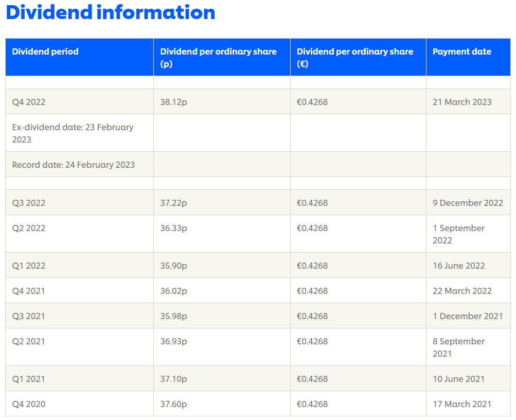
Task: Select the Q1 2022 period cell
Action: coord(29,266)
